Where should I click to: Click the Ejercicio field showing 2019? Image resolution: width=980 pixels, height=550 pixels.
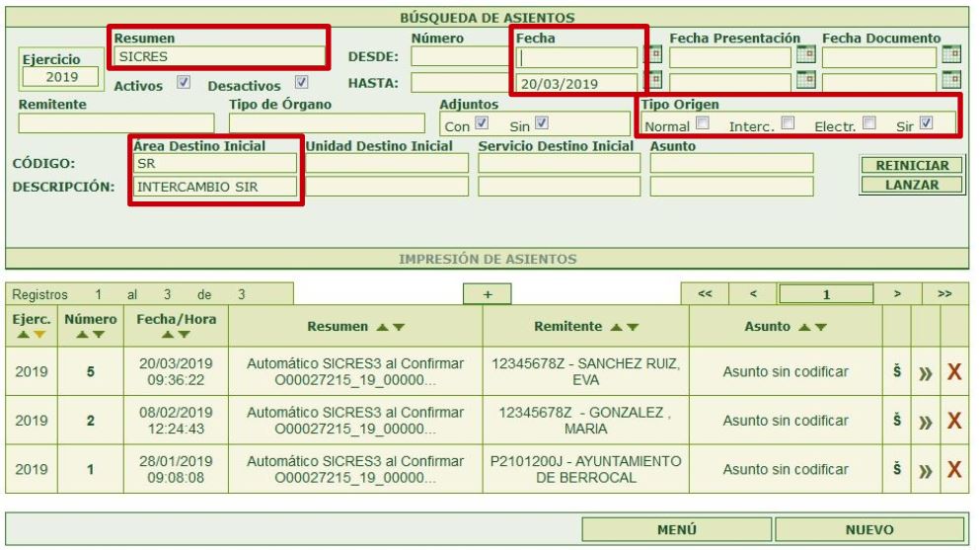61,77
